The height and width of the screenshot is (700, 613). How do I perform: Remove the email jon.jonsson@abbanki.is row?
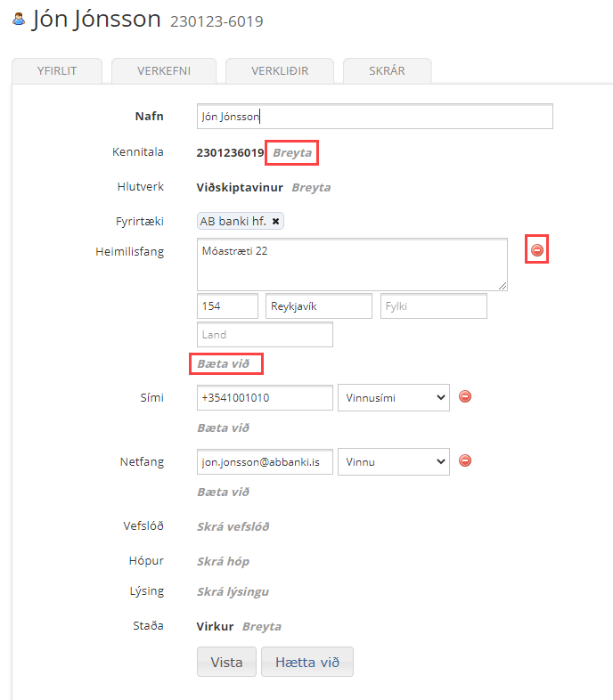coord(464,460)
